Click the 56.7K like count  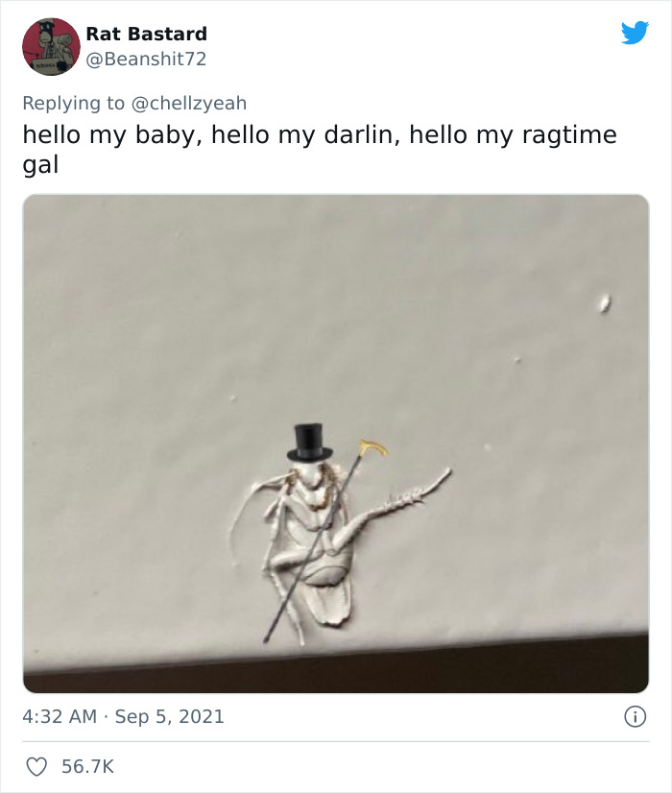point(87,766)
